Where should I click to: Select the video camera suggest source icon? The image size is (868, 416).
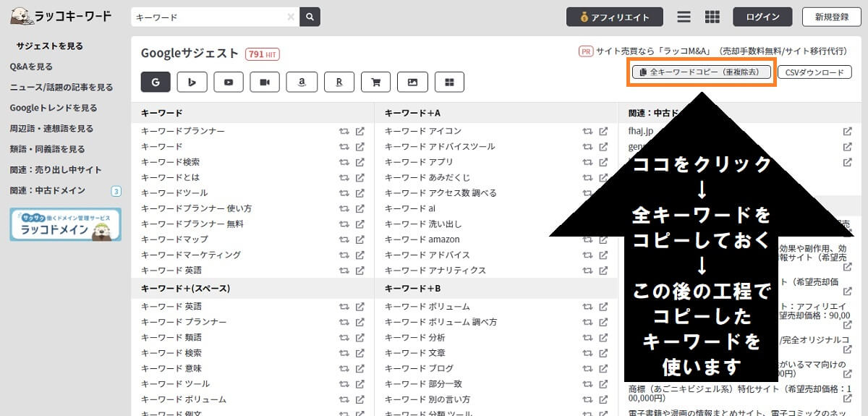[265, 82]
